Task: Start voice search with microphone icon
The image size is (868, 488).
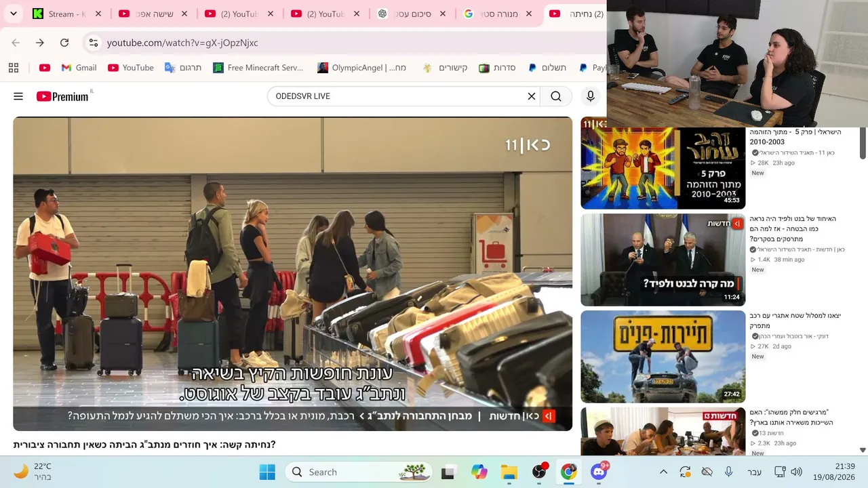Action: (x=591, y=96)
